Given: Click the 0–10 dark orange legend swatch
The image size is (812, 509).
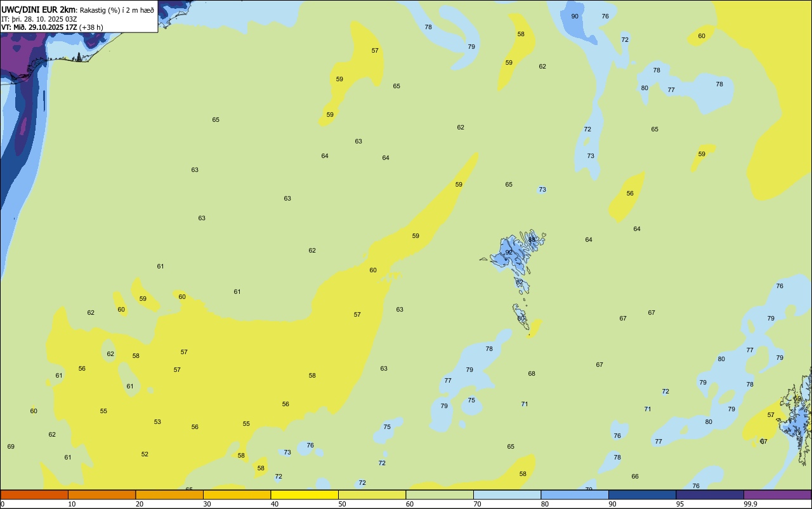Looking at the screenshot, I should tap(34, 494).
